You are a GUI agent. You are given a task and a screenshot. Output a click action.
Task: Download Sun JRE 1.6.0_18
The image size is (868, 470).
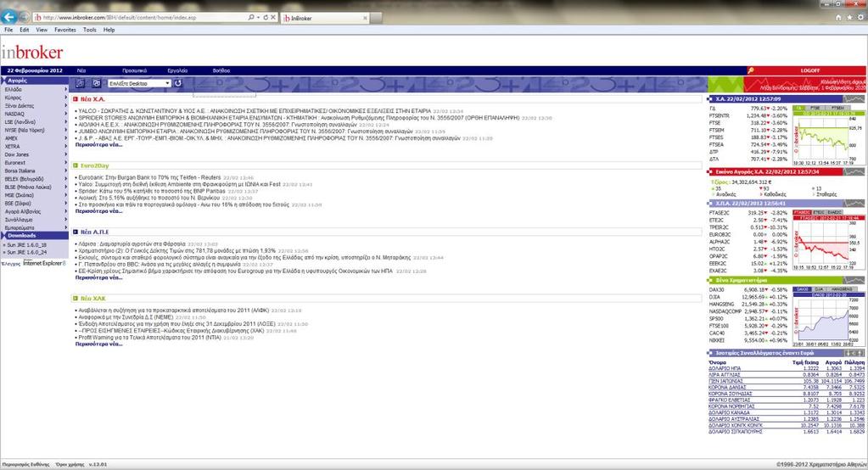click(x=26, y=244)
